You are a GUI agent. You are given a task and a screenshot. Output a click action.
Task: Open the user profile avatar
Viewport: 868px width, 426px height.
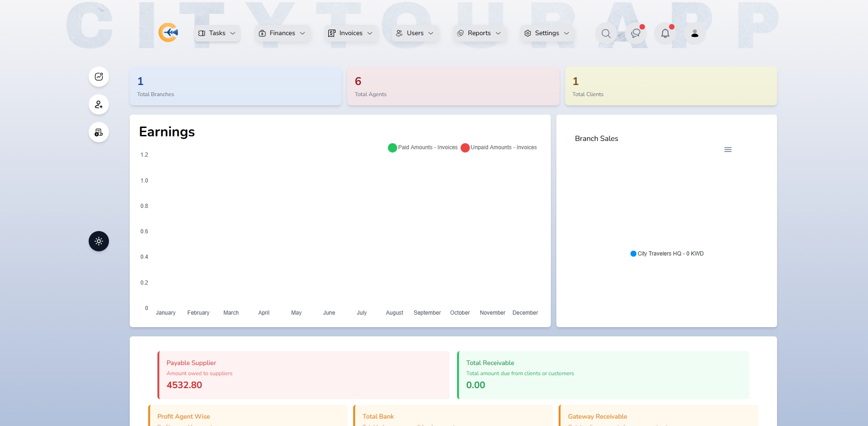pyautogui.click(x=694, y=33)
